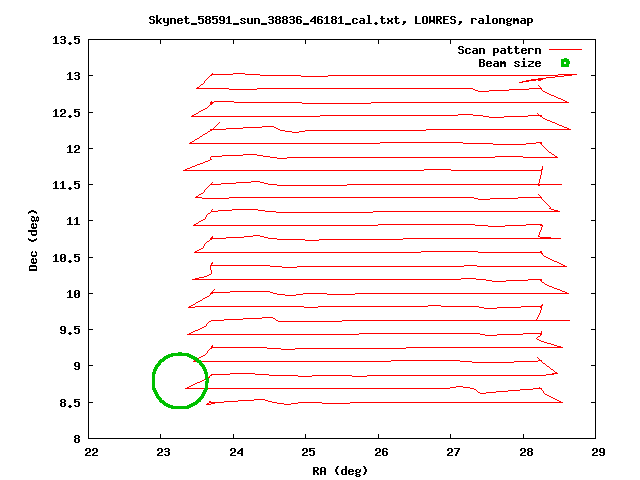640x480 pixels.
Task: Click the 22 tick label on RA axis
Action: pos(91,452)
